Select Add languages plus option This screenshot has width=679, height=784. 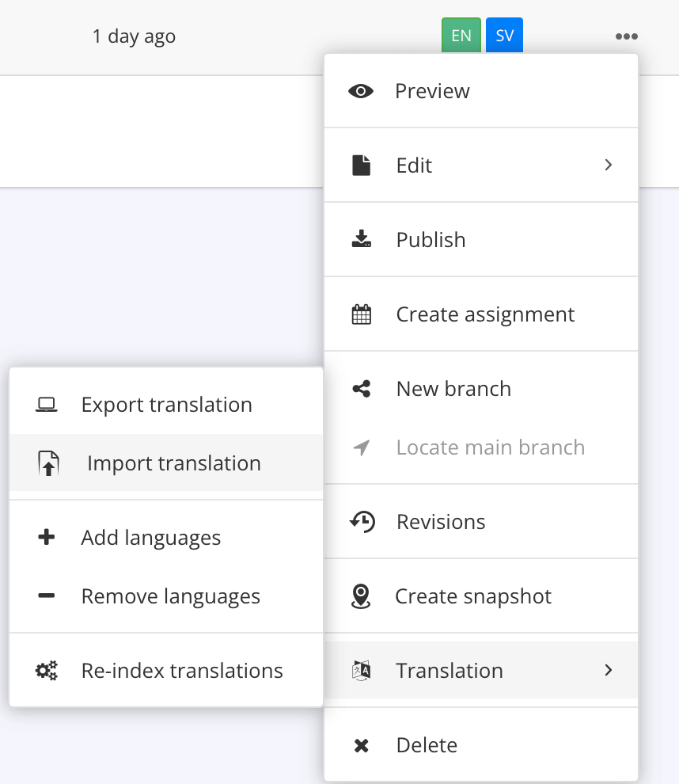(x=150, y=537)
